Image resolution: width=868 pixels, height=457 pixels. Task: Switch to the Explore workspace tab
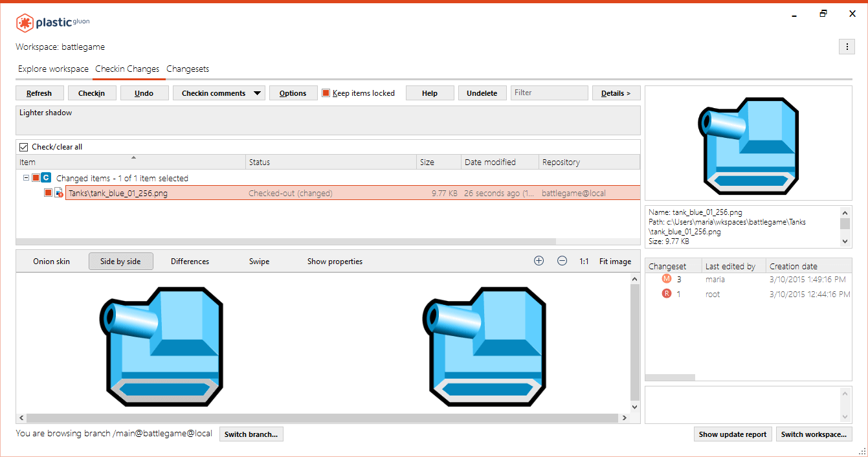(53, 69)
